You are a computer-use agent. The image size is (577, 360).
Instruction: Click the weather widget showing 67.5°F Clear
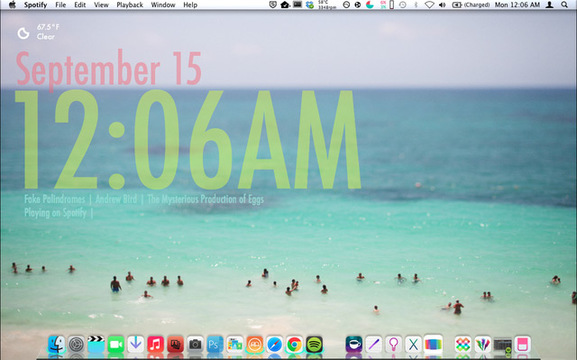point(38,32)
